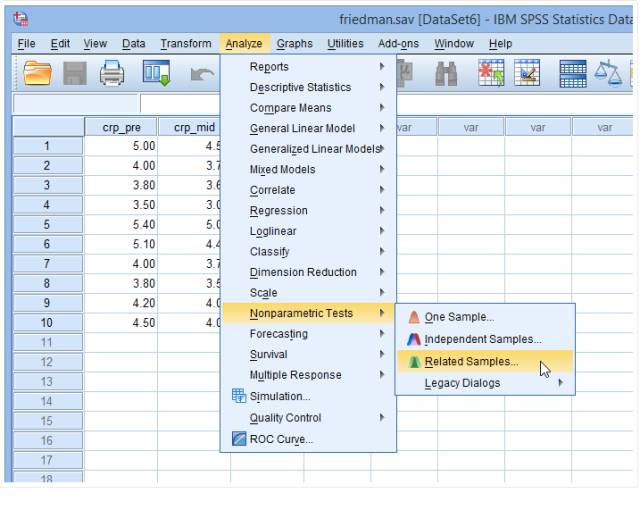Open the Graphs menu

pyautogui.click(x=294, y=43)
